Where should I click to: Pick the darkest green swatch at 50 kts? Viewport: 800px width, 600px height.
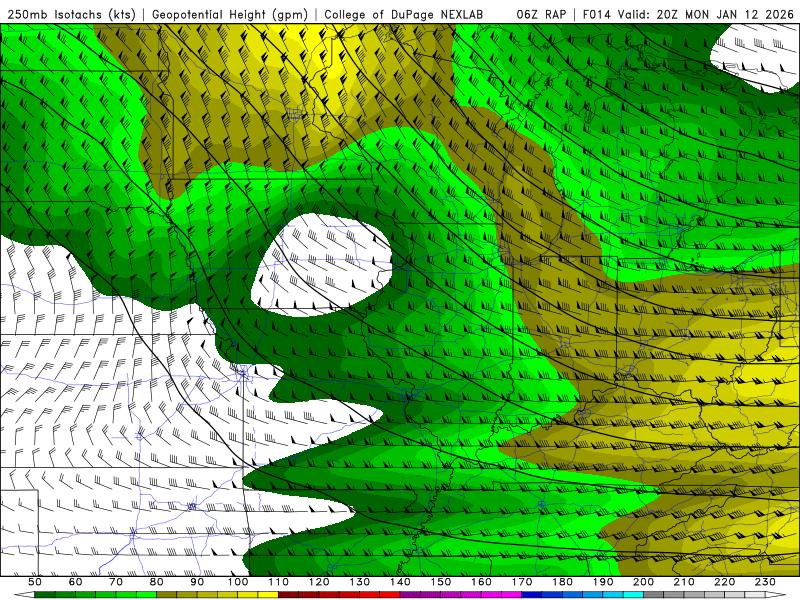[44, 595]
